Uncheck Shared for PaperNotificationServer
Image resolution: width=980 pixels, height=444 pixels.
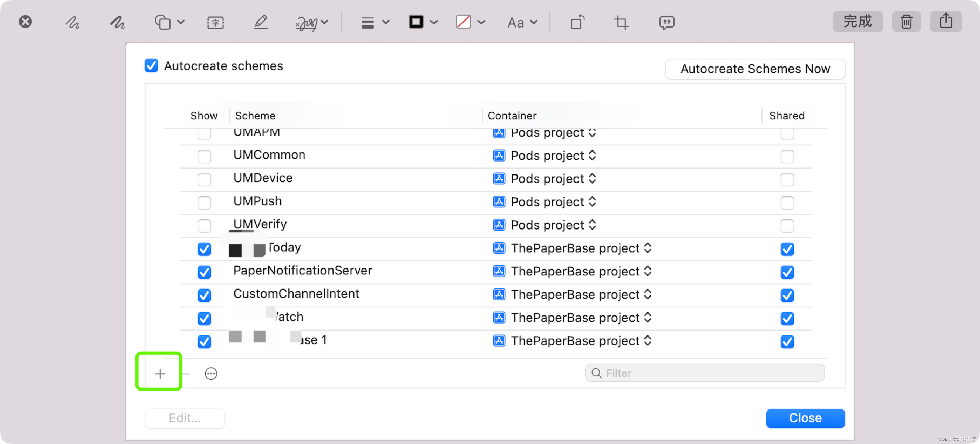click(x=787, y=272)
